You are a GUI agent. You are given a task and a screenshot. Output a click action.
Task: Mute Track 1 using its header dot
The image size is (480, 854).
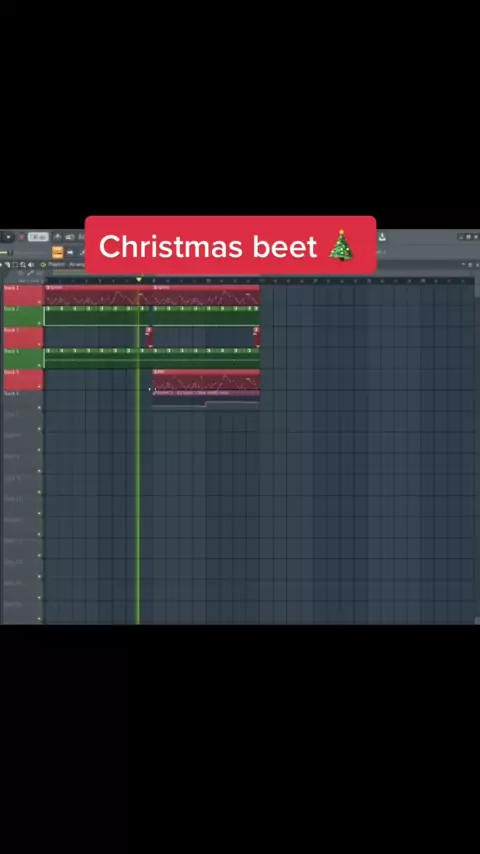[39, 302]
